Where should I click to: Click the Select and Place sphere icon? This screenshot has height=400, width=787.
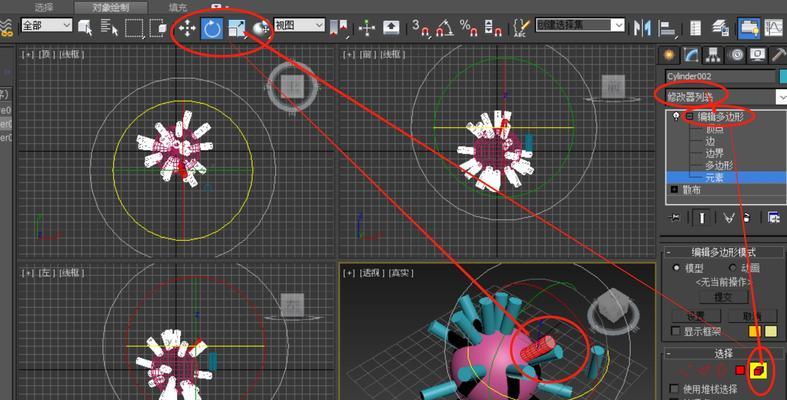(260, 29)
